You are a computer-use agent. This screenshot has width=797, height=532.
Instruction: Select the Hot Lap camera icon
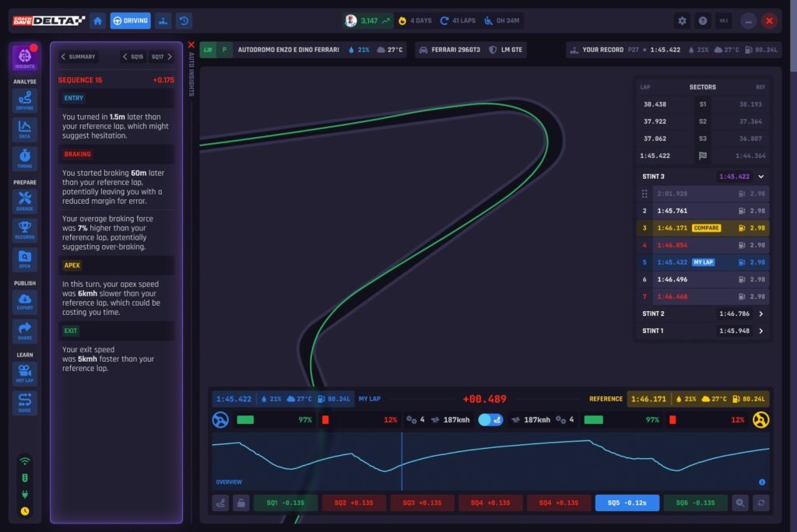click(x=25, y=374)
